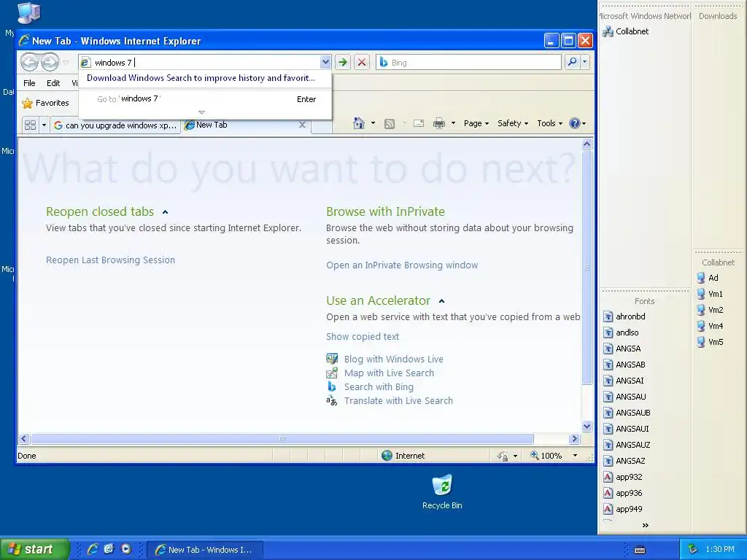Click Download Windows Search suggestion link

(x=201, y=78)
